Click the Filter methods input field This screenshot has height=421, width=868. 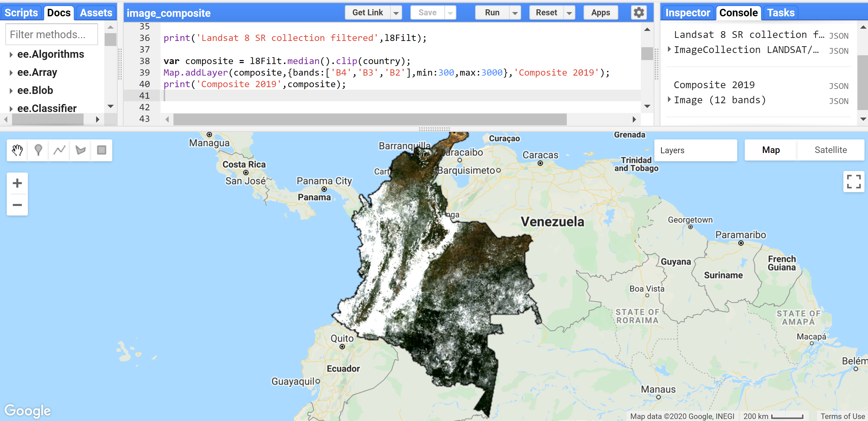point(52,34)
